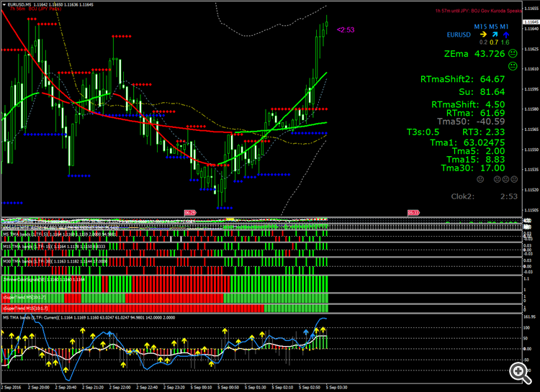Click the 1.11550 price axis label
The image size is (540, 392).
coord(531,150)
